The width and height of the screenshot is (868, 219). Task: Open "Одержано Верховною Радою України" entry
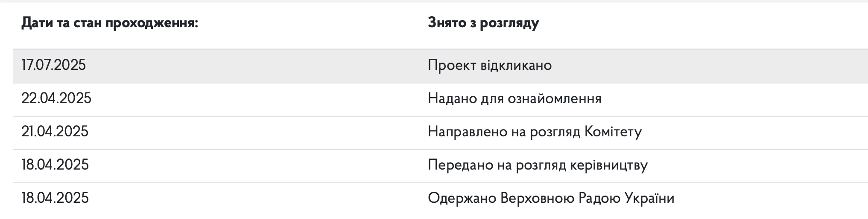(x=551, y=198)
